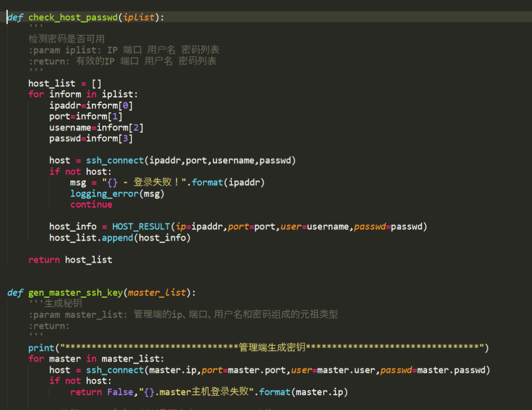Click the ipaddr=inform[0] assignment

[x=91, y=105]
